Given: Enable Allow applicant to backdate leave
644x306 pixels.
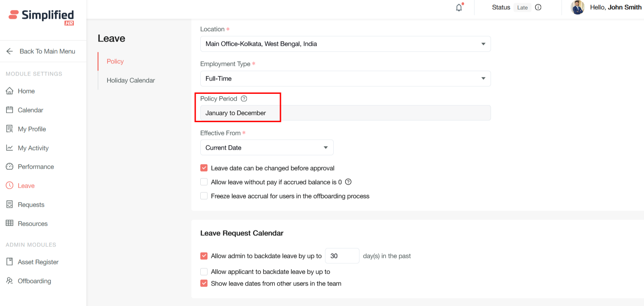Looking at the screenshot, I should pos(204,272).
